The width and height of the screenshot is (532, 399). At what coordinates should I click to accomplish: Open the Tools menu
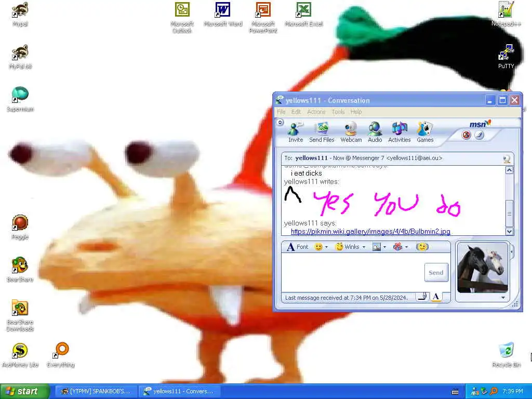tap(338, 112)
